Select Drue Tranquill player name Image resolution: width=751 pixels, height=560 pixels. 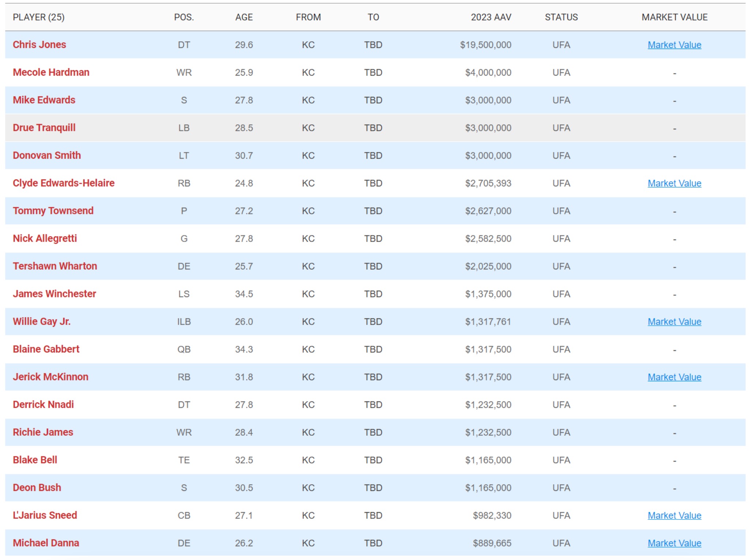pos(44,128)
